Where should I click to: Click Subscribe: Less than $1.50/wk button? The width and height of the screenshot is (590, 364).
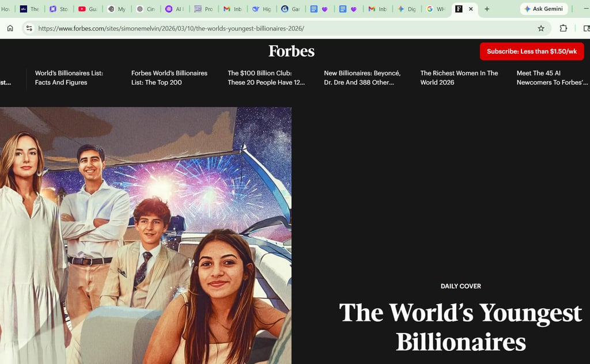(531, 51)
